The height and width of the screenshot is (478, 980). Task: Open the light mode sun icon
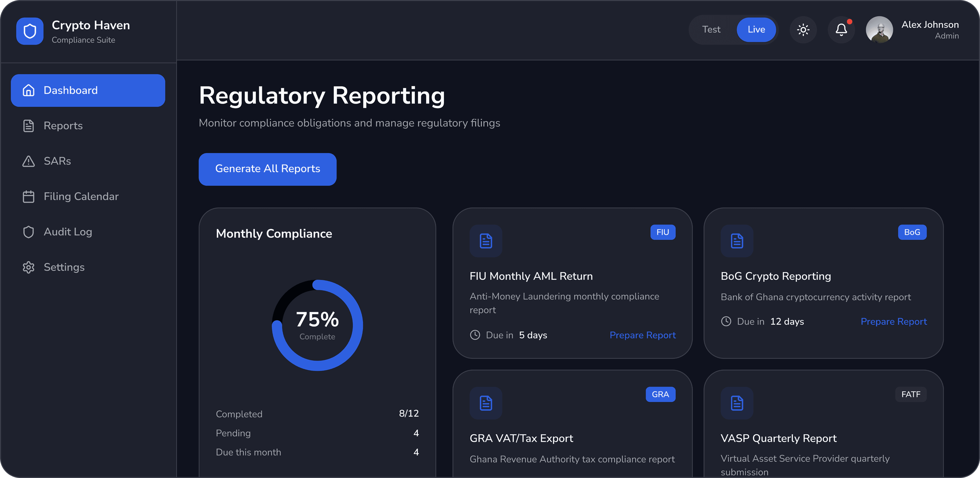pyautogui.click(x=803, y=30)
